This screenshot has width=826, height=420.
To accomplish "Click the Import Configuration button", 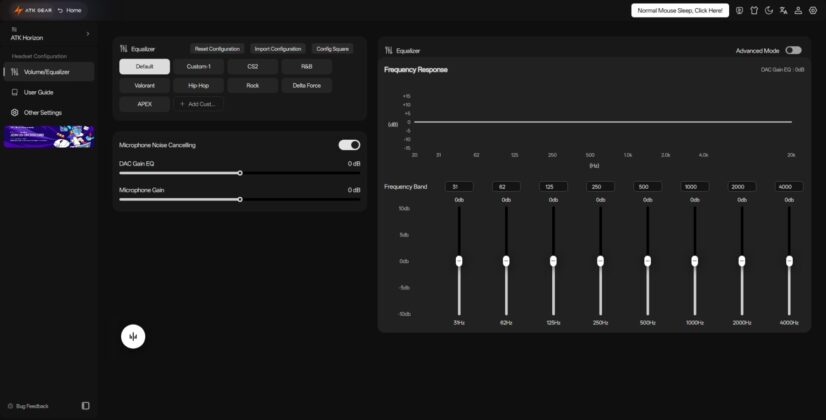I will [278, 48].
